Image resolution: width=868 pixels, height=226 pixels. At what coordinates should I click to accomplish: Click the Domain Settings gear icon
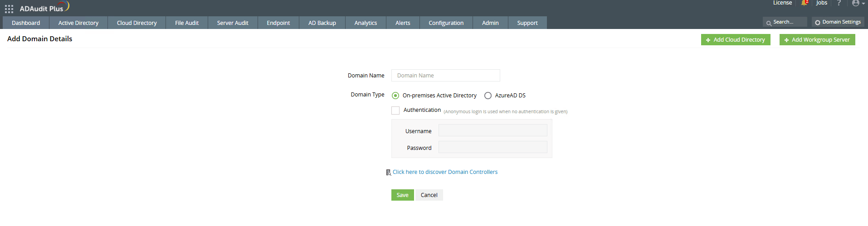(x=818, y=22)
